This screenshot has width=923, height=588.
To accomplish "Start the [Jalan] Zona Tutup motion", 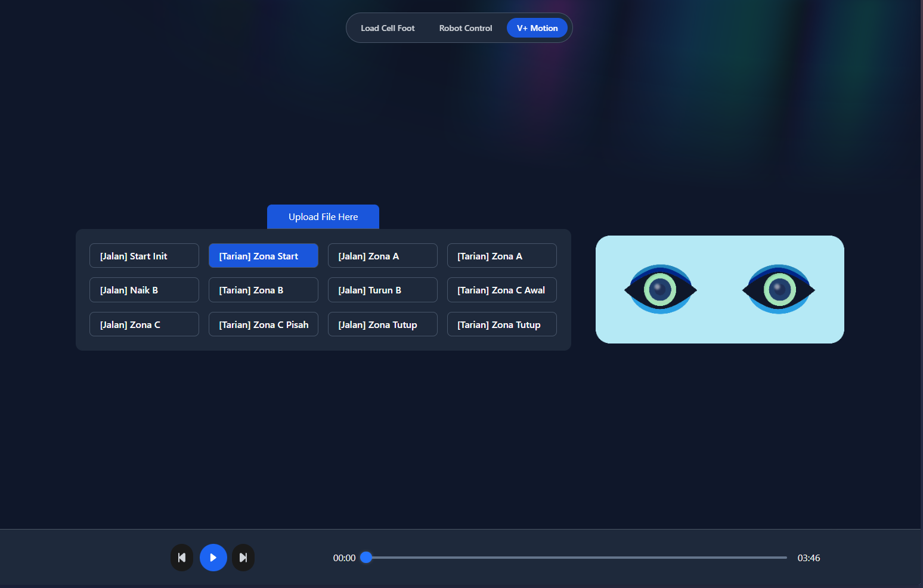I will click(383, 324).
